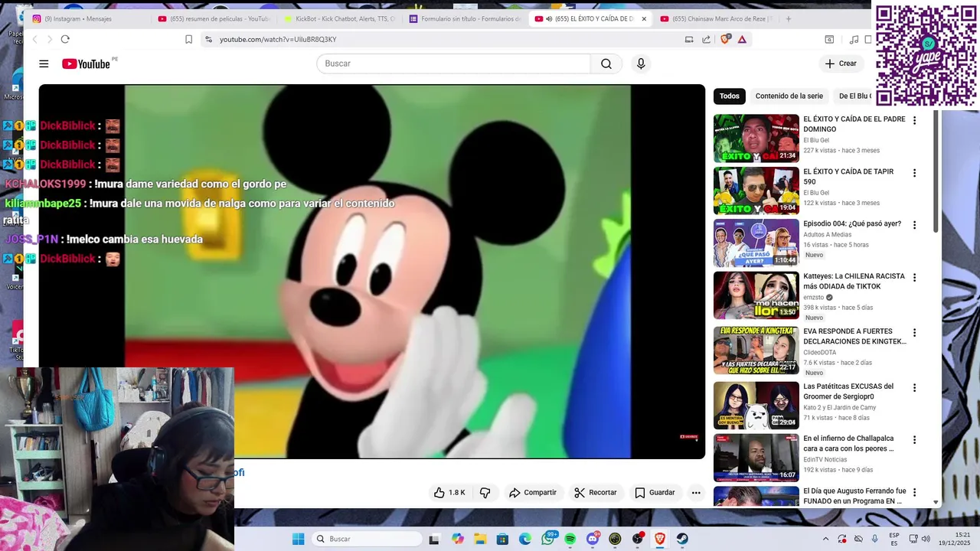Open more options for Padre Domingo video
Image resolution: width=980 pixels, height=551 pixels.
point(914,120)
